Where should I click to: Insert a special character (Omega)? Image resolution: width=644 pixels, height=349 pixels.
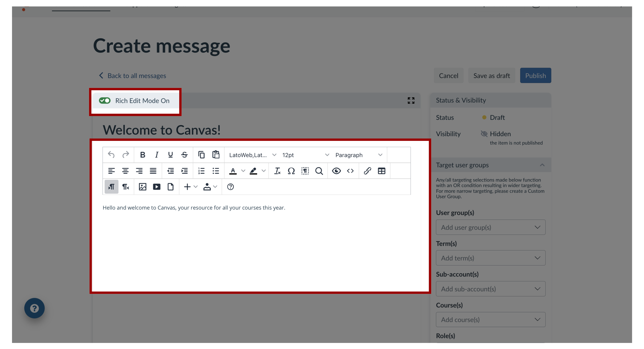tap(291, 171)
